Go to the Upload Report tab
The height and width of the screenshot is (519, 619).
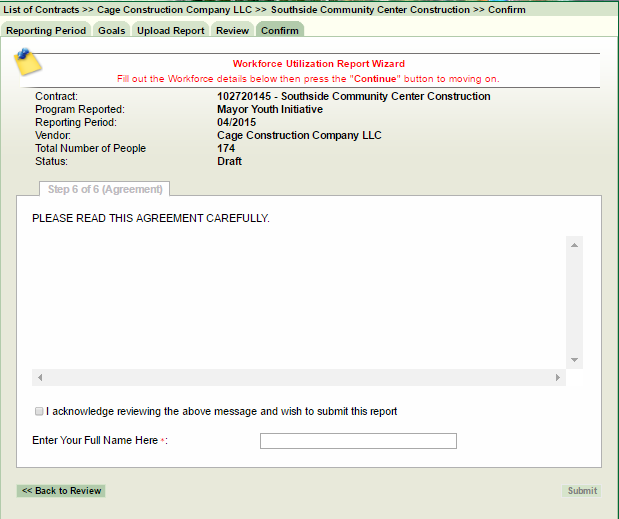[170, 30]
